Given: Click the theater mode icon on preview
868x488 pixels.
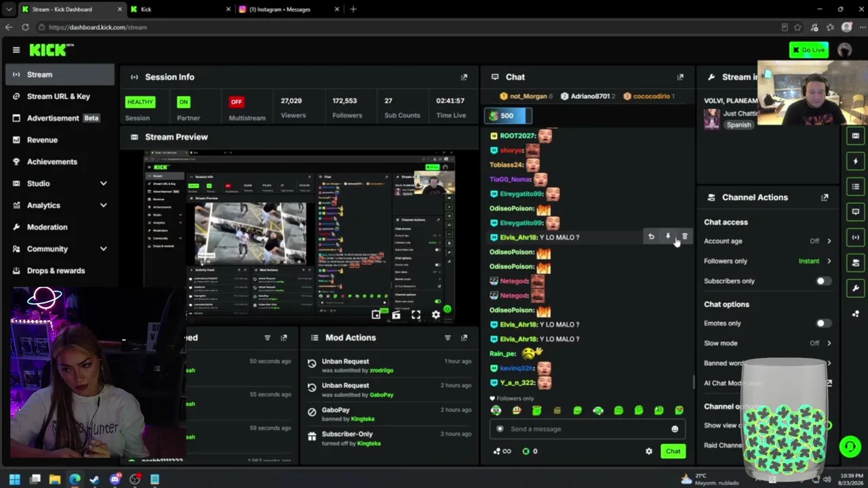Looking at the screenshot, I should tap(396, 314).
